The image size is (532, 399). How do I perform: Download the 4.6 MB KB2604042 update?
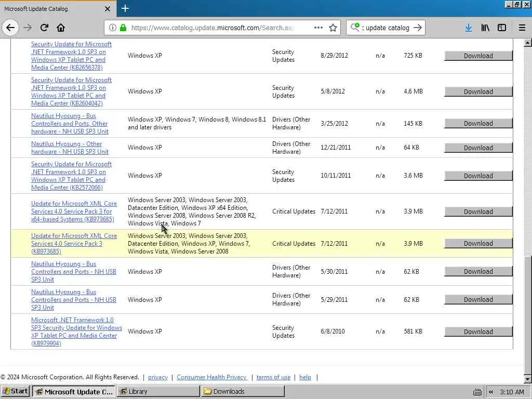coord(478,91)
